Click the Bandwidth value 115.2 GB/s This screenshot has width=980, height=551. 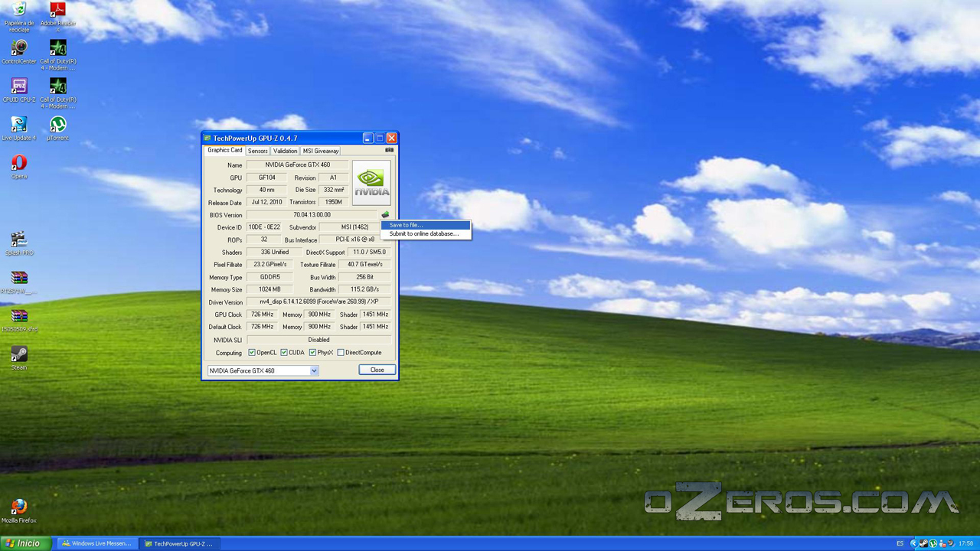click(x=364, y=289)
